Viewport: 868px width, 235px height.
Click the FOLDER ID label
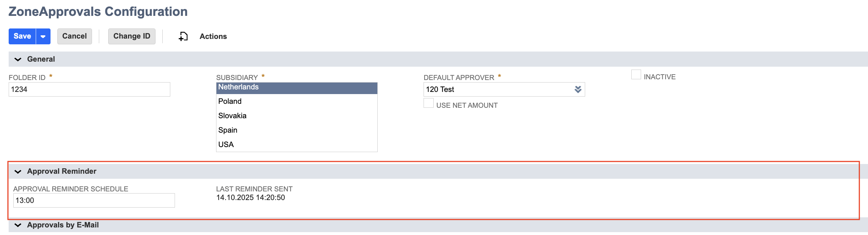click(27, 77)
